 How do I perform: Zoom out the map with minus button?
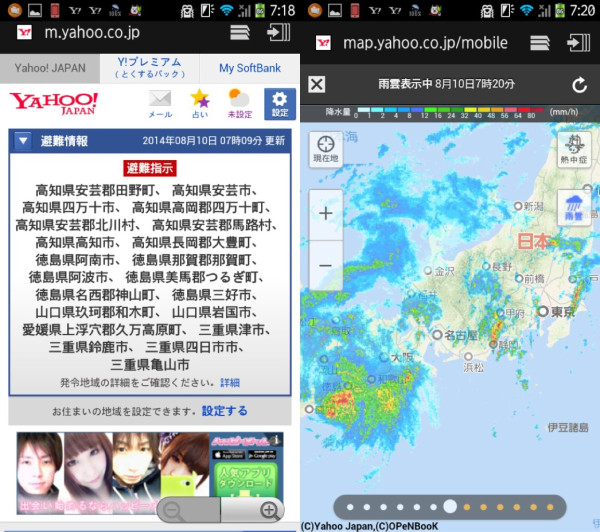pyautogui.click(x=326, y=266)
